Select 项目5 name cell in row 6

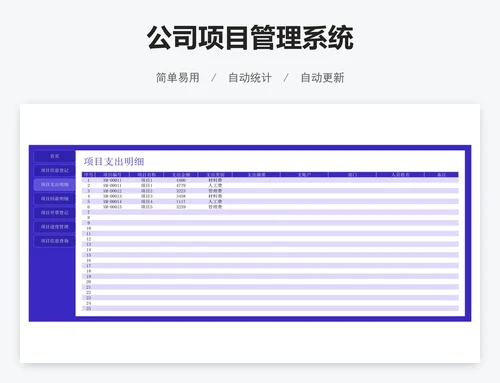coord(146,207)
